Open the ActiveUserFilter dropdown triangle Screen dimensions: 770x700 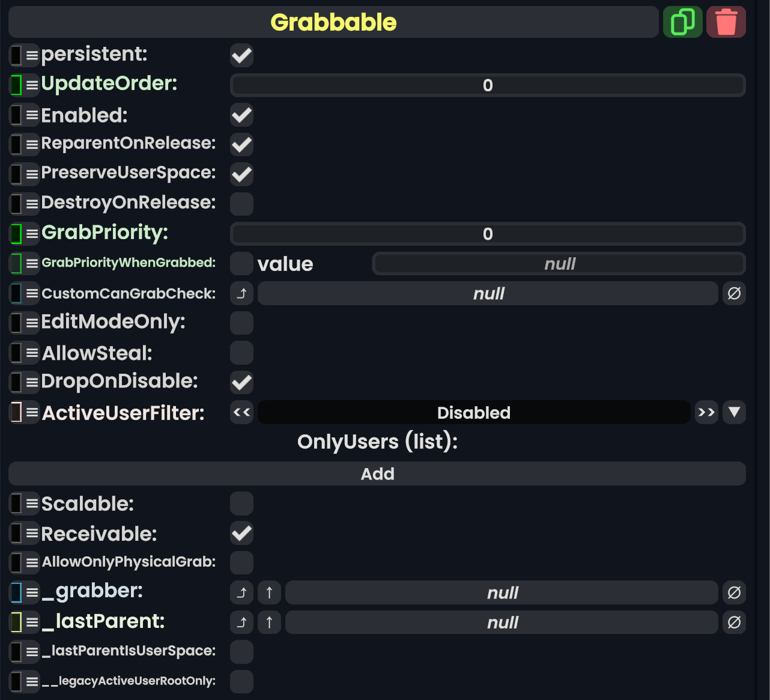734,412
